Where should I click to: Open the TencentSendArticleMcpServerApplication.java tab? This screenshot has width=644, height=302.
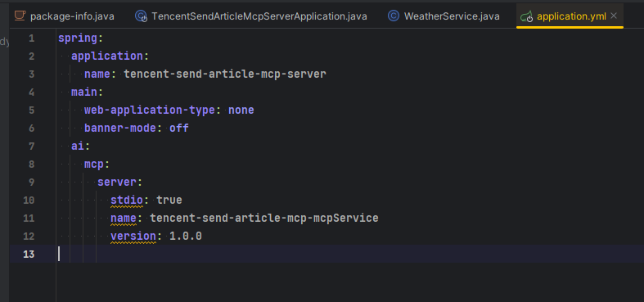click(251, 16)
